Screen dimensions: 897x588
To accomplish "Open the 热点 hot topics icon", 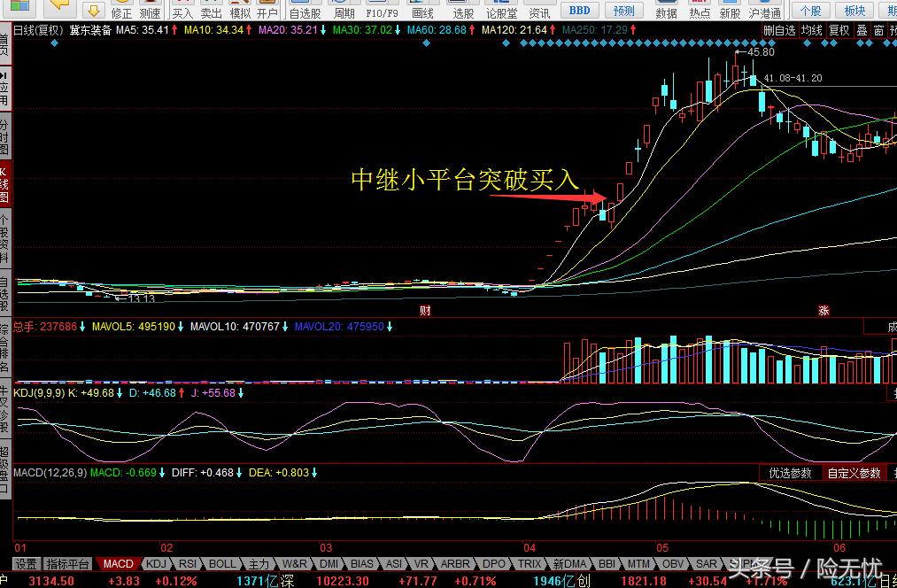I will (x=699, y=10).
